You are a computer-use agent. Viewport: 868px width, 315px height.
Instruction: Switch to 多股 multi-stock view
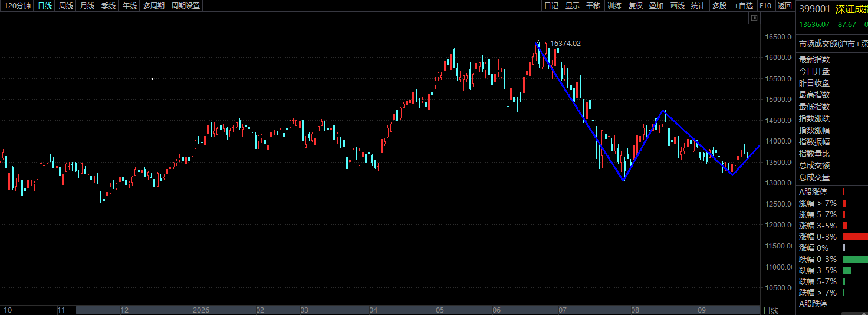click(x=719, y=6)
